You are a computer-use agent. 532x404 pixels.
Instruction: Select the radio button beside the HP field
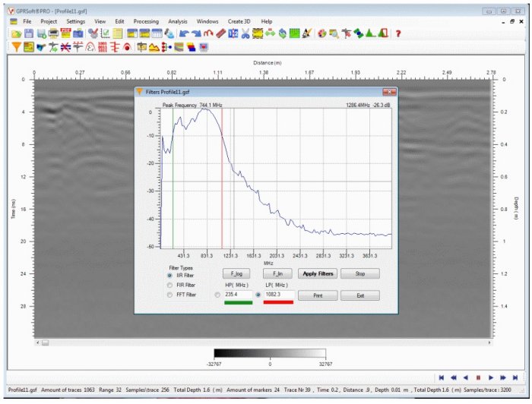coord(219,294)
